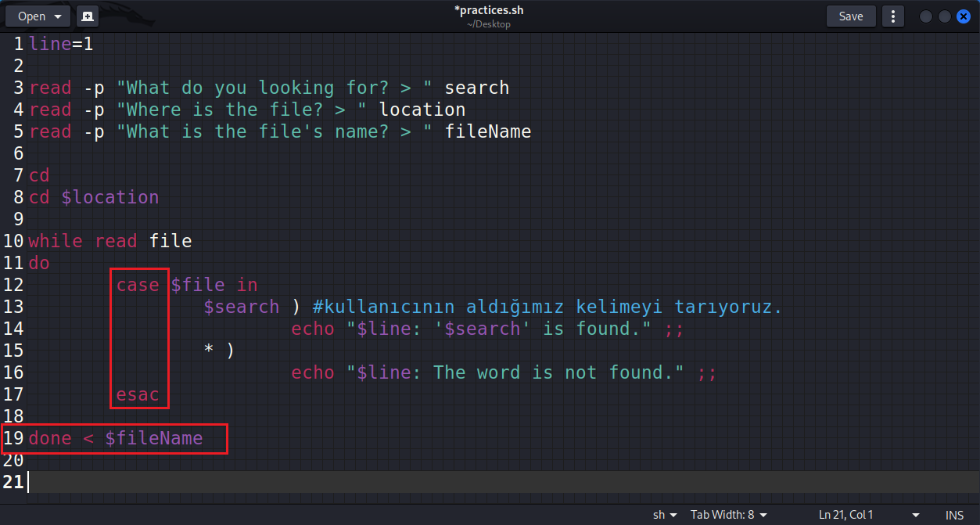The width and height of the screenshot is (980, 525).
Task: Open the sh syntax language selector
Action: [665, 515]
